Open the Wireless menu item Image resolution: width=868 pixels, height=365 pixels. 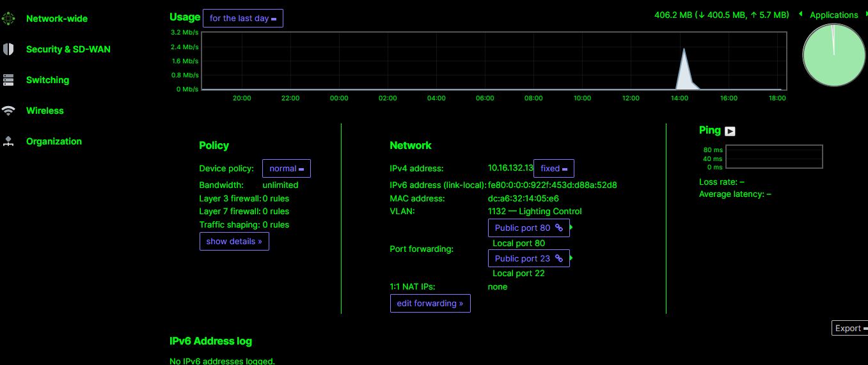tap(45, 111)
